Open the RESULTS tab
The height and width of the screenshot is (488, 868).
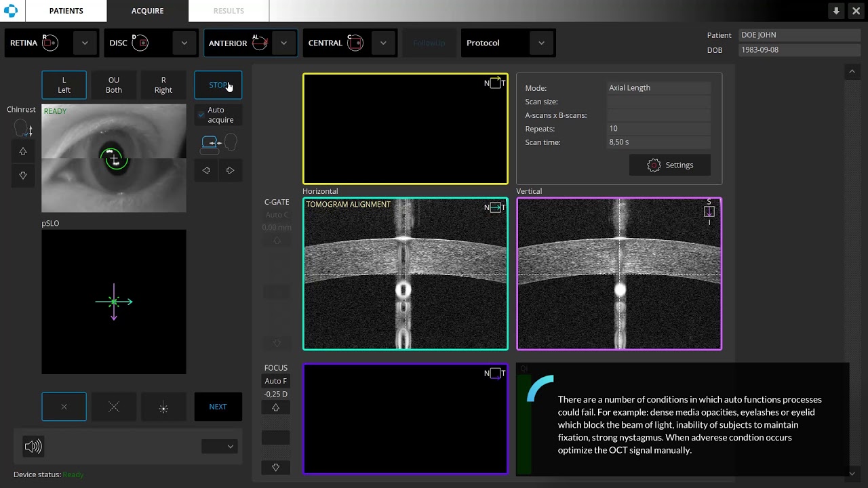coord(229,11)
